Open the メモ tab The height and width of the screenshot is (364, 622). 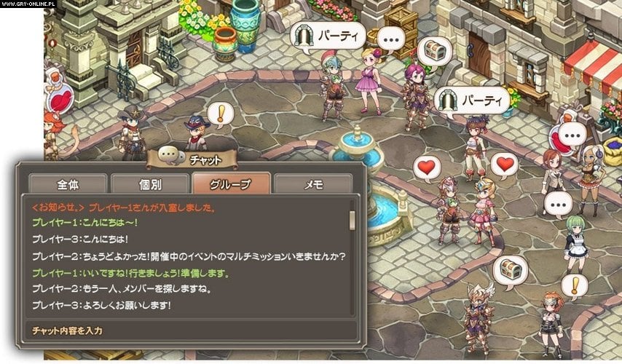[x=313, y=184]
